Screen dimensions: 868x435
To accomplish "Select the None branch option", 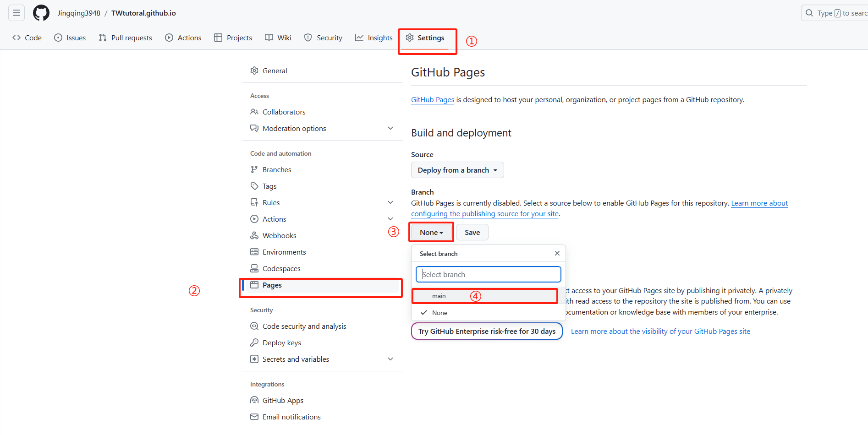I will pos(489,313).
